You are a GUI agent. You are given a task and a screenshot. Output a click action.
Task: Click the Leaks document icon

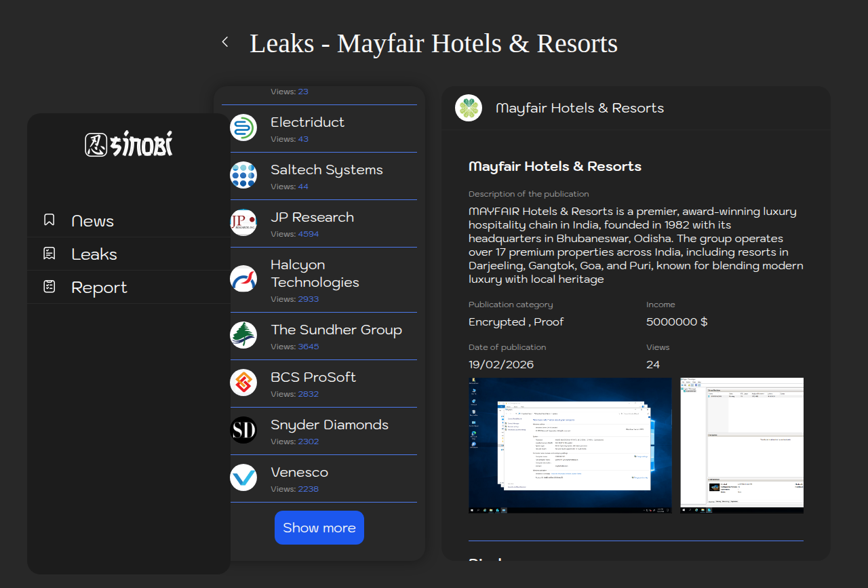tap(49, 254)
